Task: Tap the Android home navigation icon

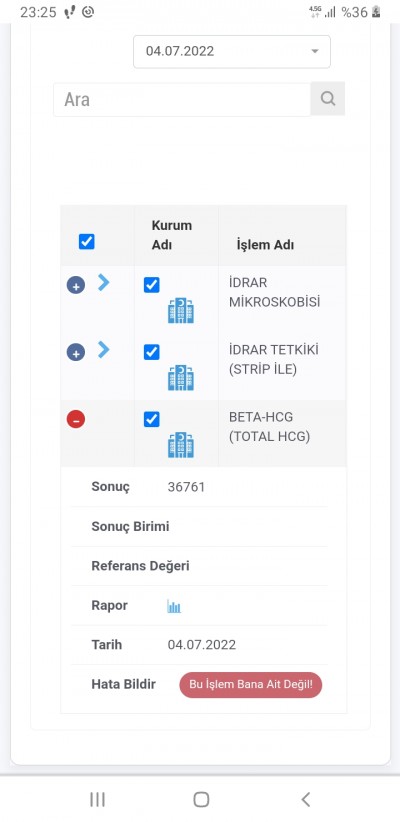Action: pyautogui.click(x=201, y=799)
